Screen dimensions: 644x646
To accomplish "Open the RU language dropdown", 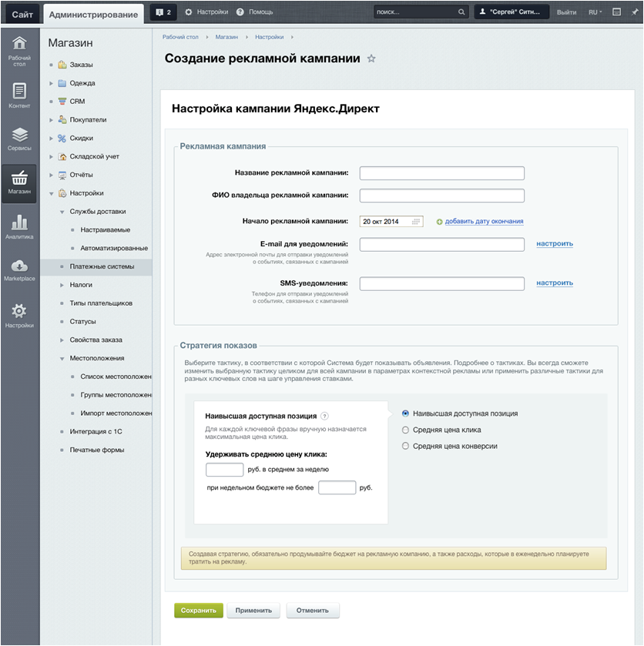I will click(x=595, y=12).
